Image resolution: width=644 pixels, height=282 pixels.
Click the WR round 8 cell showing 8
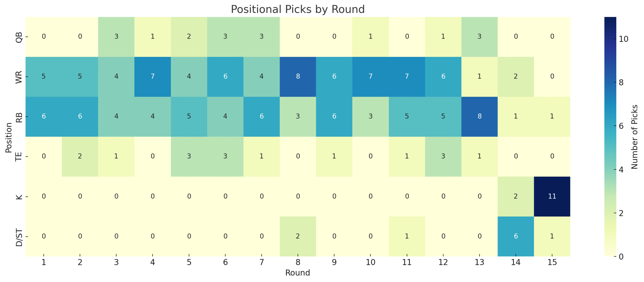click(x=298, y=77)
